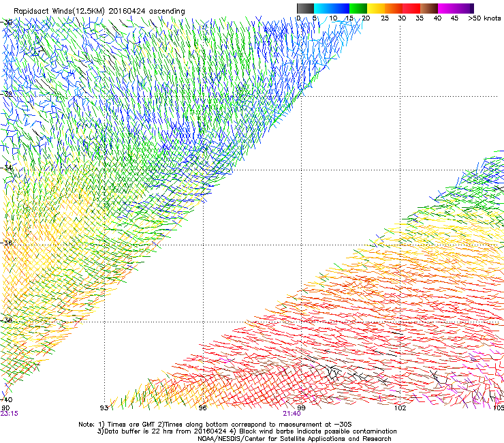Click the '3)Data buffer is 22 hrs' note line
The height and width of the screenshot is (443, 504).
click(247, 431)
